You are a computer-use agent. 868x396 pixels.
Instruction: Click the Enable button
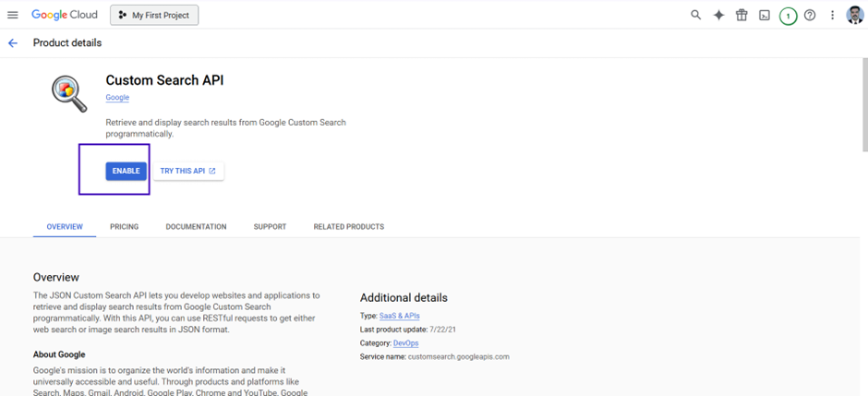click(x=127, y=171)
